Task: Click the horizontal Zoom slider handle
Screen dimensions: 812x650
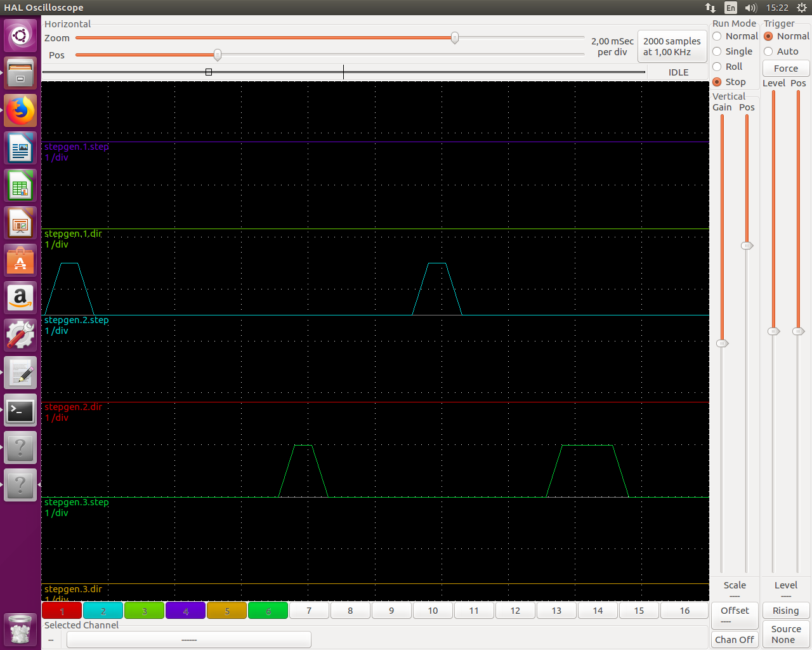Action: 455,38
